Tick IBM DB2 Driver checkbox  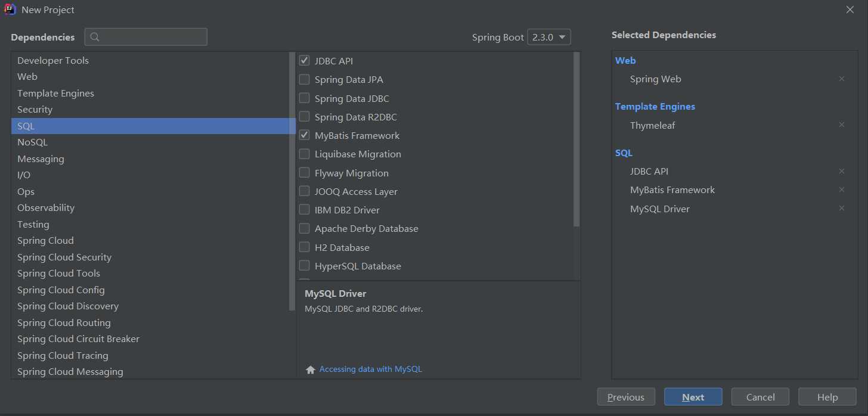[304, 210]
